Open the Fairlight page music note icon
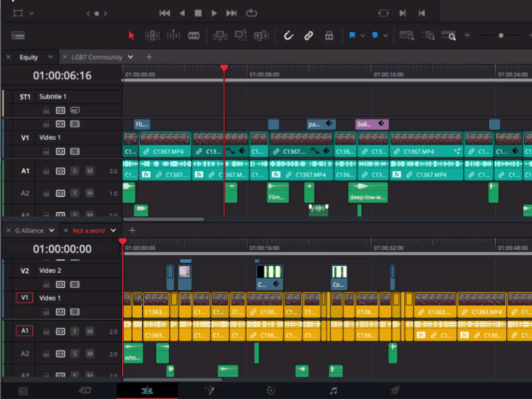 [x=333, y=391]
